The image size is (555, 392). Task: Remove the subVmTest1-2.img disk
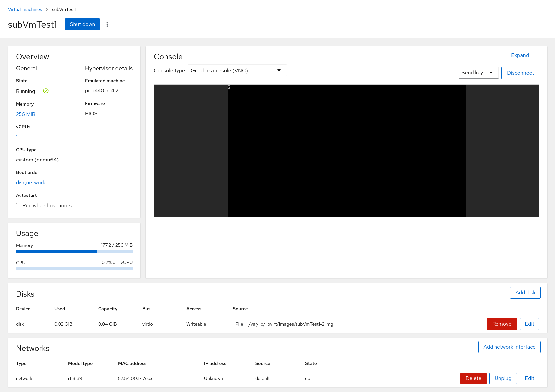click(x=501, y=324)
